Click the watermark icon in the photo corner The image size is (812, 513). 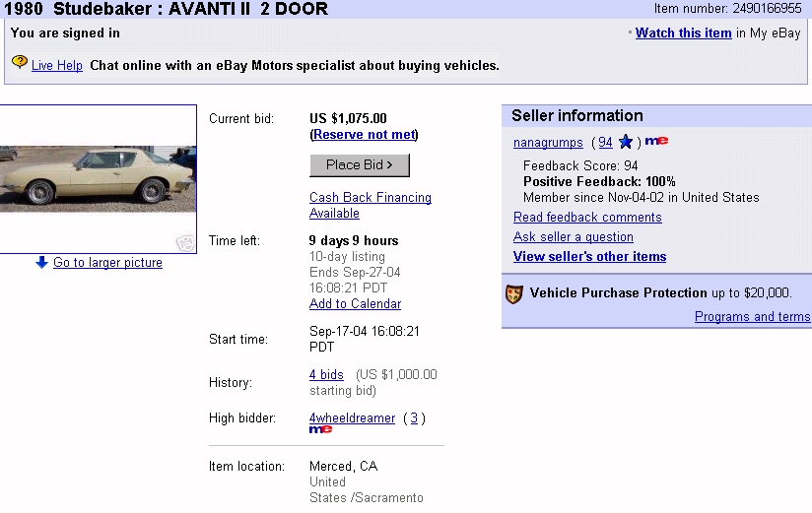(184, 242)
